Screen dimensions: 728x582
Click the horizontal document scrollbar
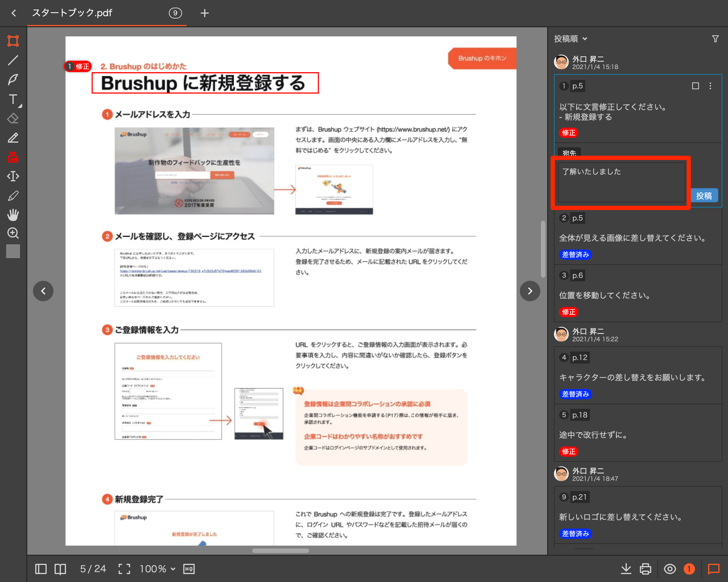(x=280, y=551)
